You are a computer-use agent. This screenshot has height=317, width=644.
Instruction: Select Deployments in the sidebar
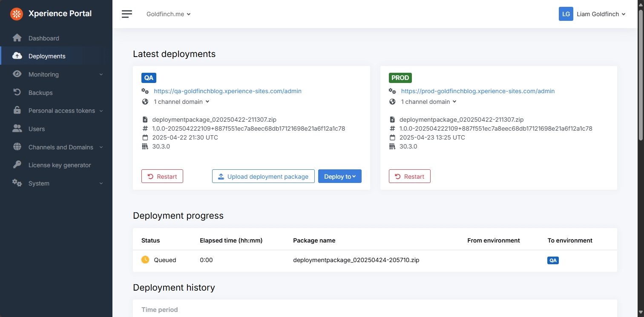coord(56,56)
